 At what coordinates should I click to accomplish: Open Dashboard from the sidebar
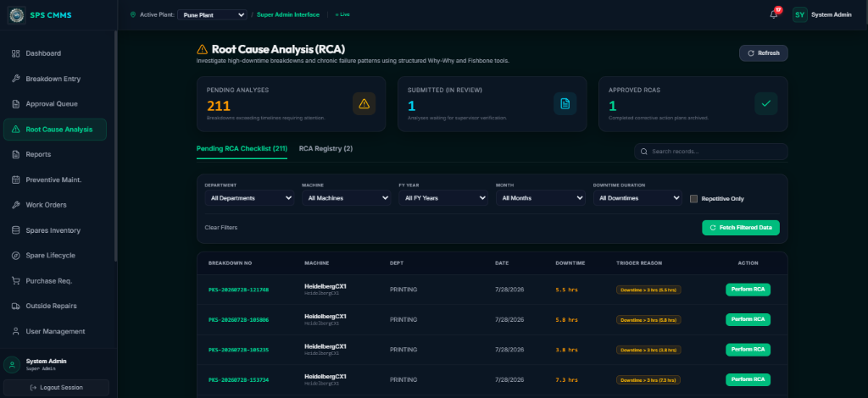55,53
